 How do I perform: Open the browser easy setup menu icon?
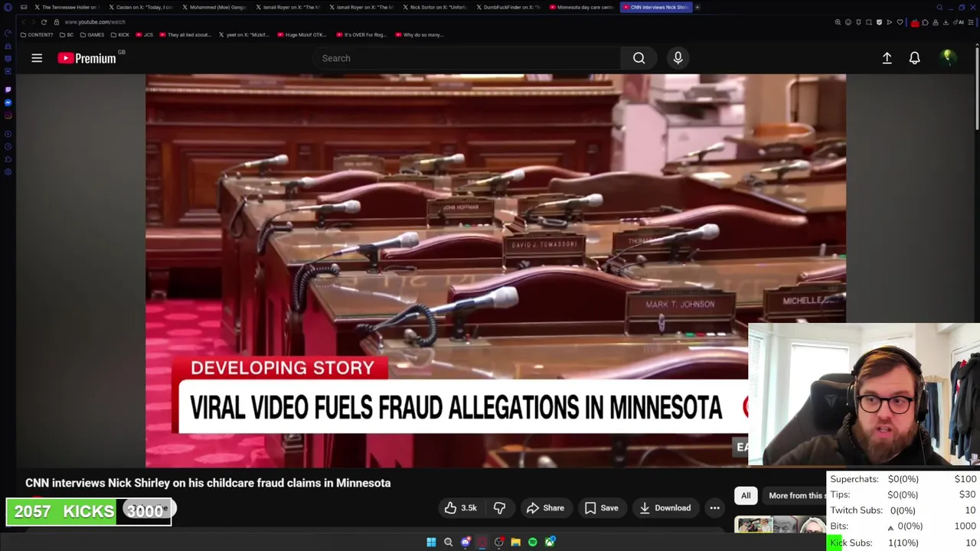pyautogui.click(x=971, y=22)
